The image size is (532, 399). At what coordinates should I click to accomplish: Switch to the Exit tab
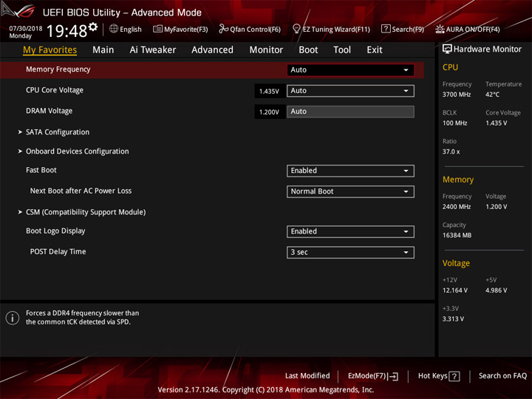(375, 50)
